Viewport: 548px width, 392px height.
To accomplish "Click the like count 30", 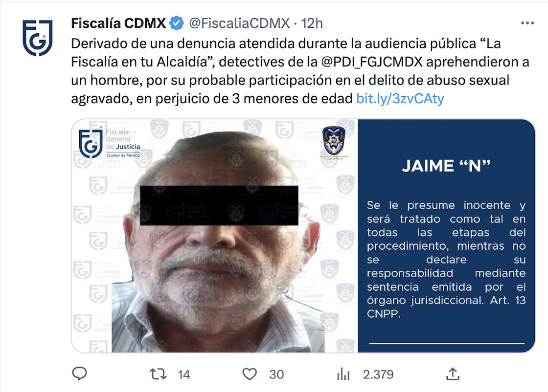I will [276, 374].
